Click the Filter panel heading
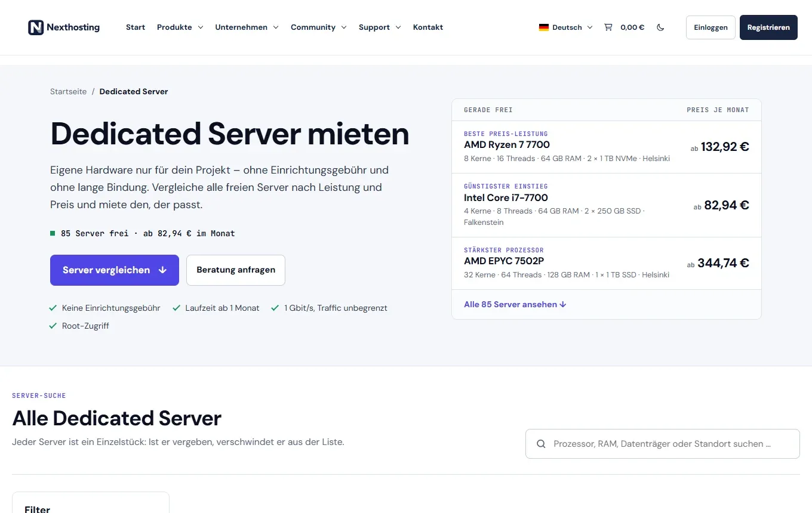The height and width of the screenshot is (513, 812). [x=37, y=509]
